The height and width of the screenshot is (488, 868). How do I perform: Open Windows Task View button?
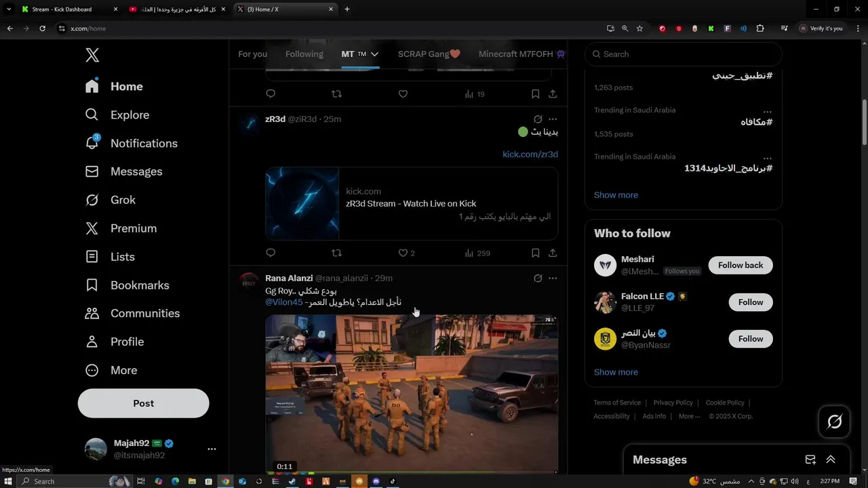(141, 481)
